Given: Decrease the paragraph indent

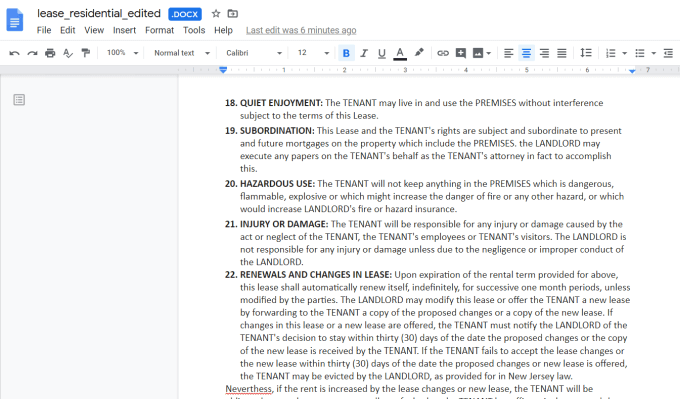Looking at the screenshot, I should click(668, 53).
